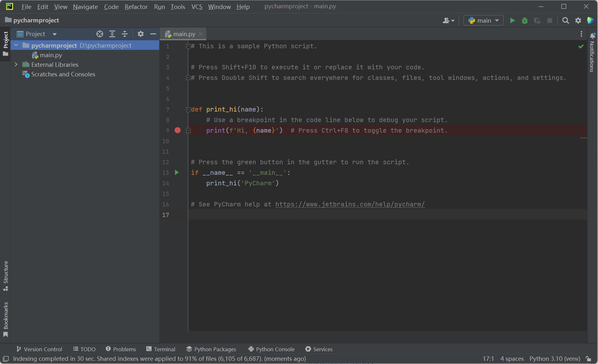Image resolution: width=598 pixels, height=364 pixels.
Task: Click the error stripe marker beside line 9
Action: pyautogui.click(x=583, y=138)
